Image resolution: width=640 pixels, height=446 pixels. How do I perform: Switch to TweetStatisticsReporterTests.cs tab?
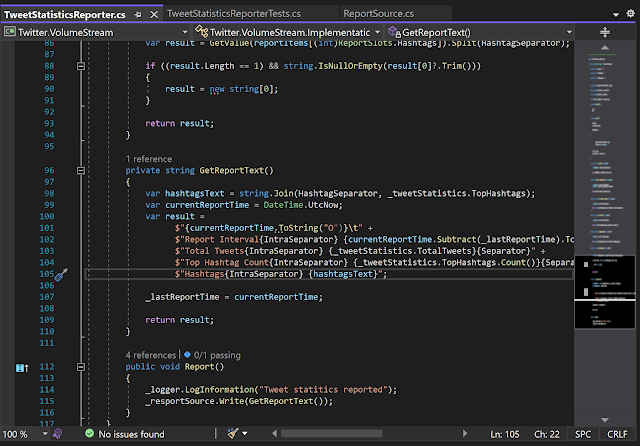tap(234, 13)
